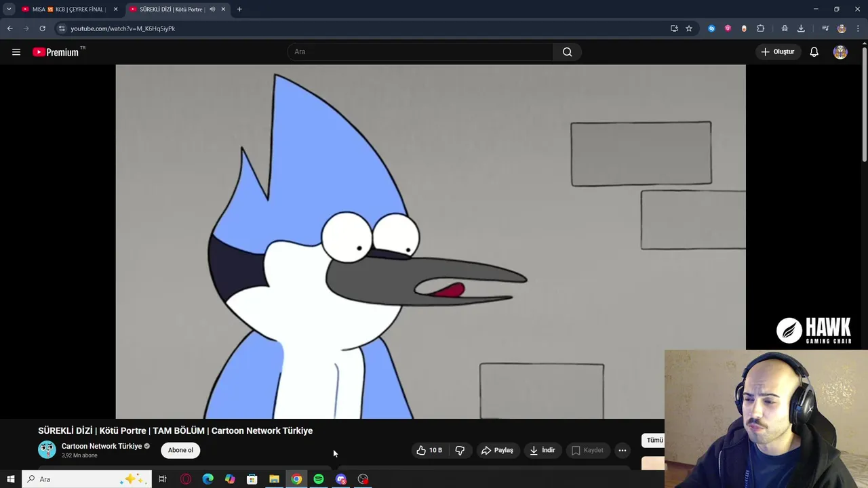Open the media control music icon

825,28
